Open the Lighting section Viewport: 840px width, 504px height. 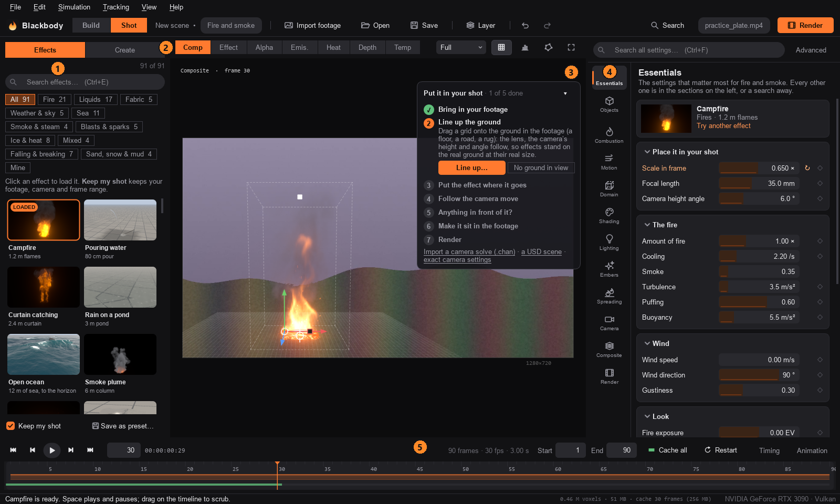(x=609, y=242)
